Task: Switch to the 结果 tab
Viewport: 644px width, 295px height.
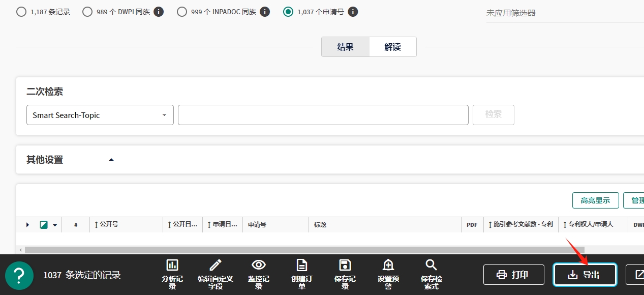Action: click(x=345, y=47)
